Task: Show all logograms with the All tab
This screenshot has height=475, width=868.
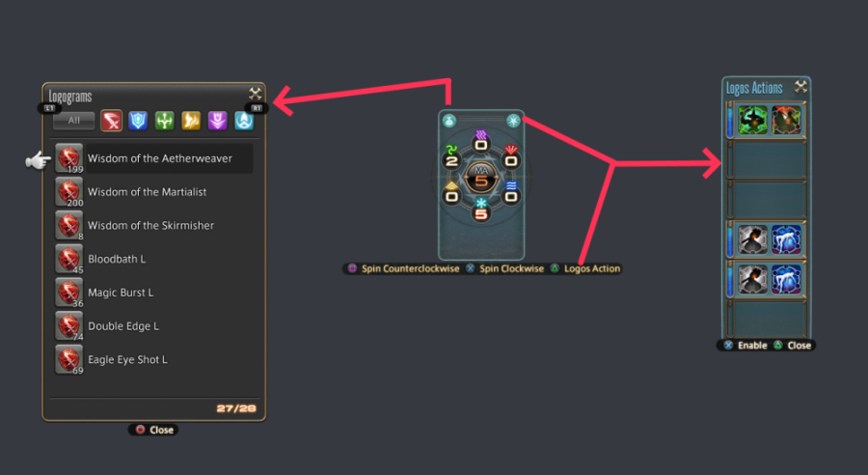Action: [74, 121]
